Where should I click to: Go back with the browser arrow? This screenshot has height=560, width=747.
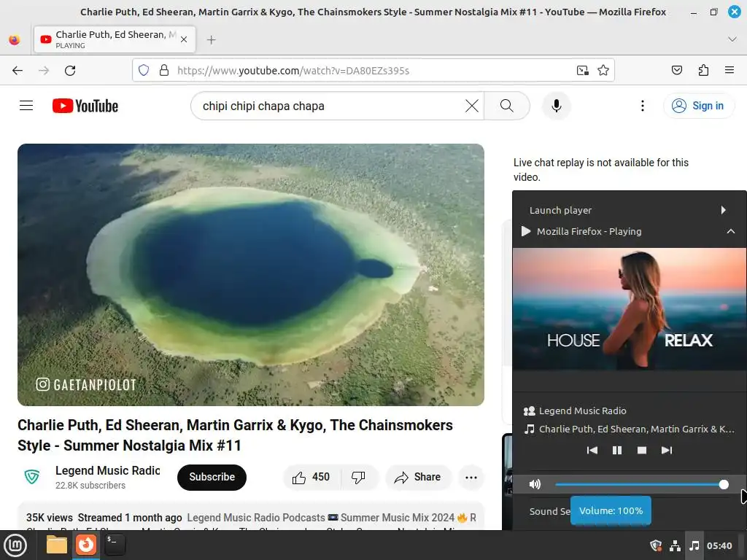point(18,71)
